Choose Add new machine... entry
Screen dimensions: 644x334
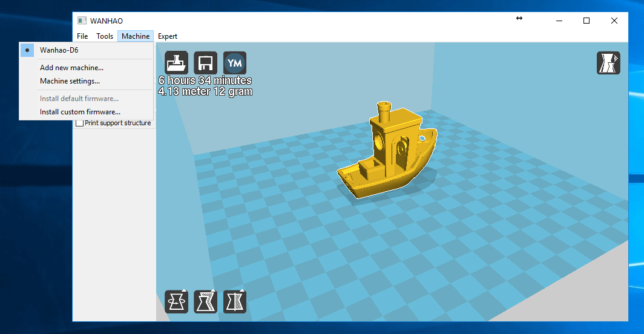pyautogui.click(x=86, y=68)
